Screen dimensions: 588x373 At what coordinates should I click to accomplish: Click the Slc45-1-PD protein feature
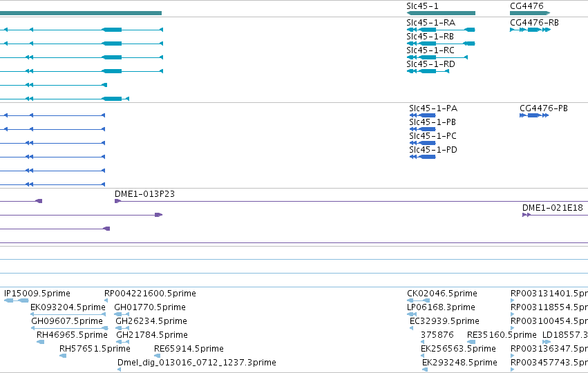(423, 157)
